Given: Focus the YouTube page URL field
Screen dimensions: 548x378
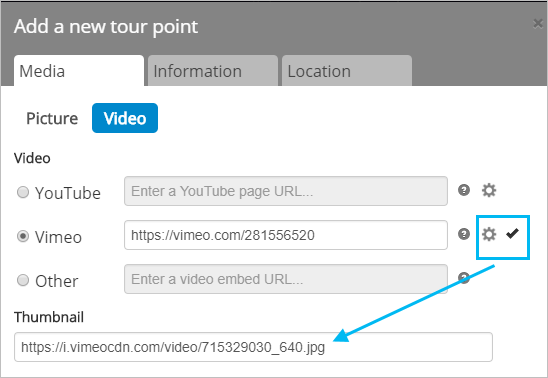Looking at the screenshot, I should 286,191.
